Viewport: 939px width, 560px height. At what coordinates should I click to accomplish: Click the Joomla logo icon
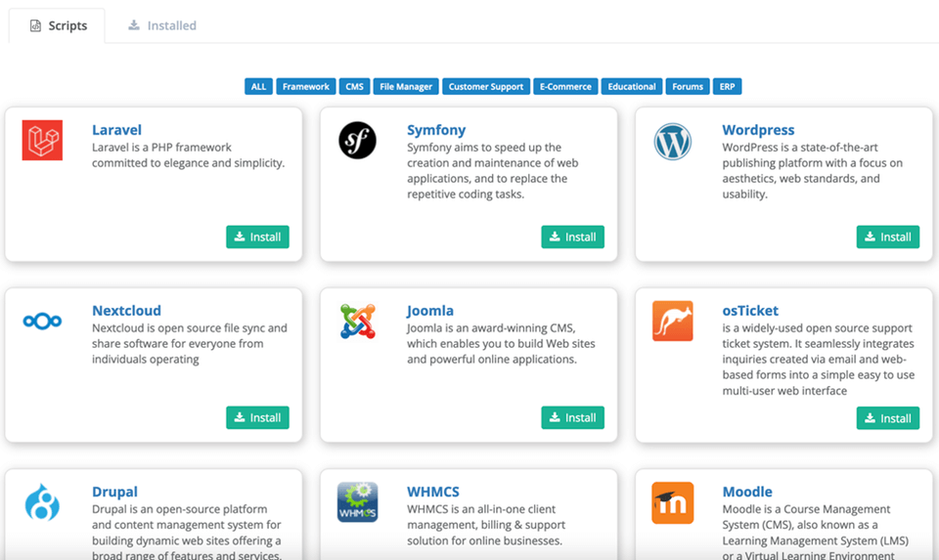(358, 322)
